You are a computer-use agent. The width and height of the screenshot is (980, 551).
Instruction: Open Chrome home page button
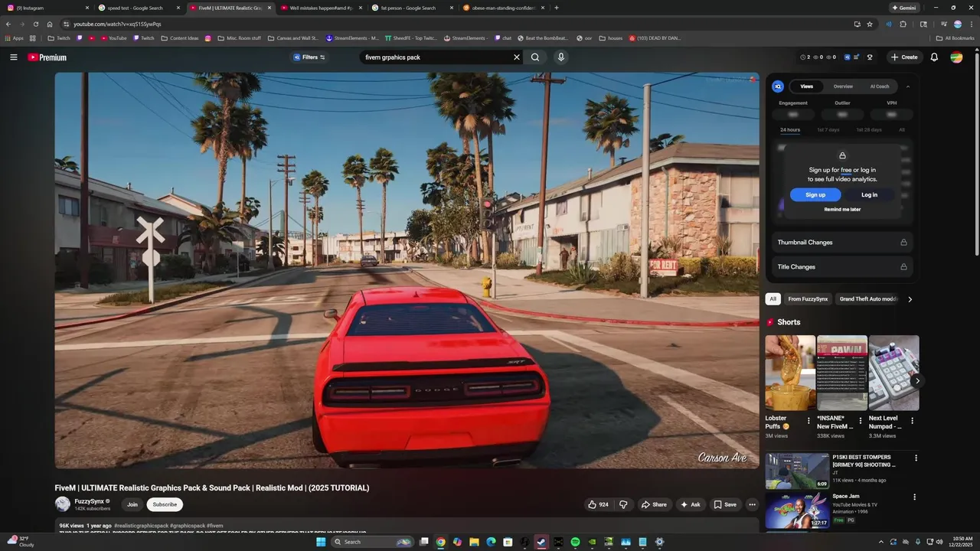tap(50, 24)
